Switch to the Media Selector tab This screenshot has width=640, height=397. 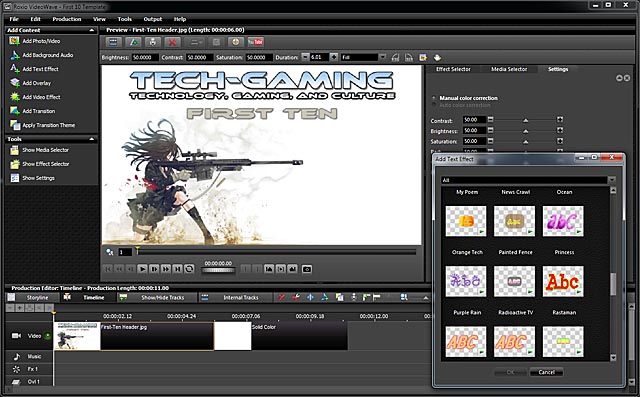tap(509, 69)
